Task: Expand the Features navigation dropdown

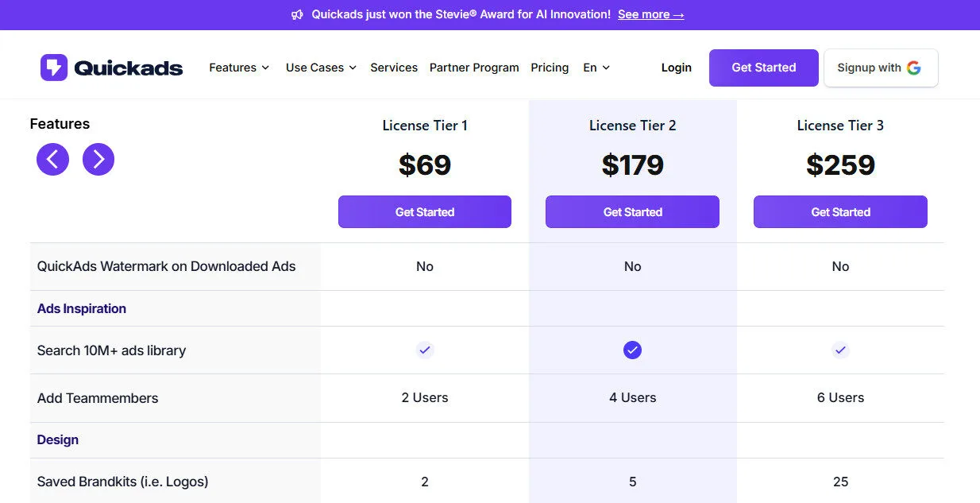Action: pyautogui.click(x=238, y=68)
